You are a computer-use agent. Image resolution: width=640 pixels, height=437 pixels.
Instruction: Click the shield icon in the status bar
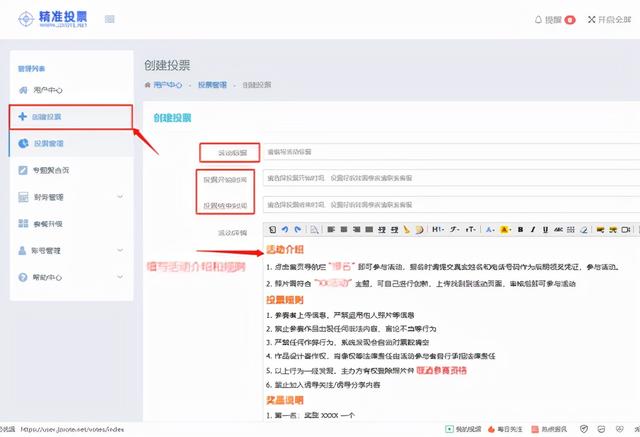(x=584, y=429)
